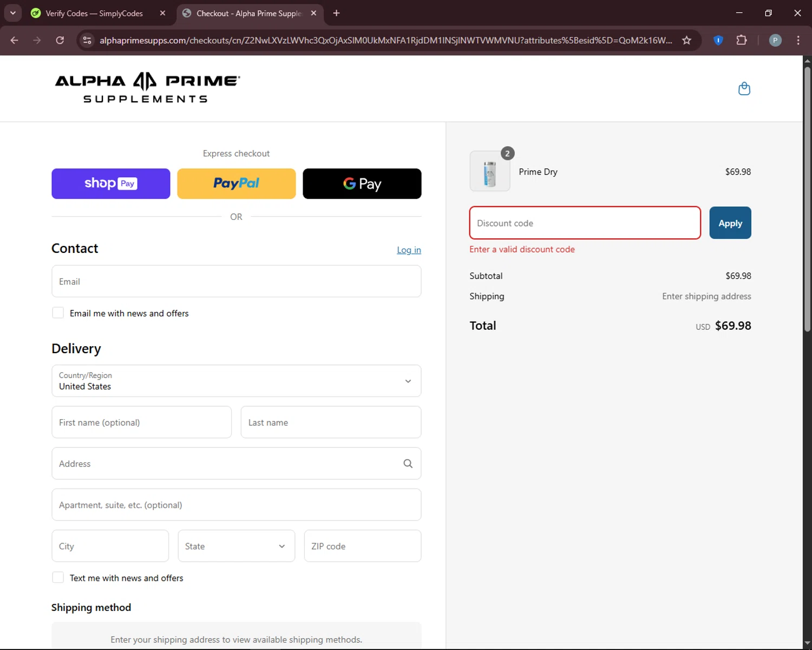The width and height of the screenshot is (812, 650).
Task: Open the cart bag icon
Action: pos(744,89)
